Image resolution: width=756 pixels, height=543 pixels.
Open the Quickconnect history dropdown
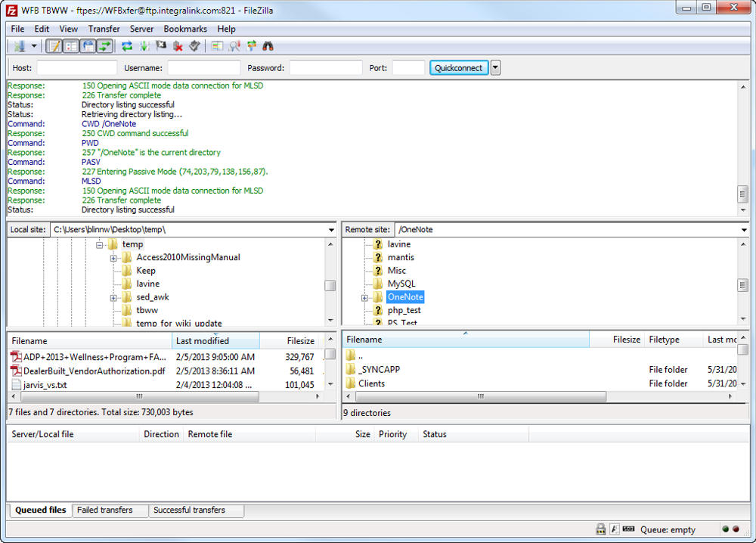click(x=496, y=68)
